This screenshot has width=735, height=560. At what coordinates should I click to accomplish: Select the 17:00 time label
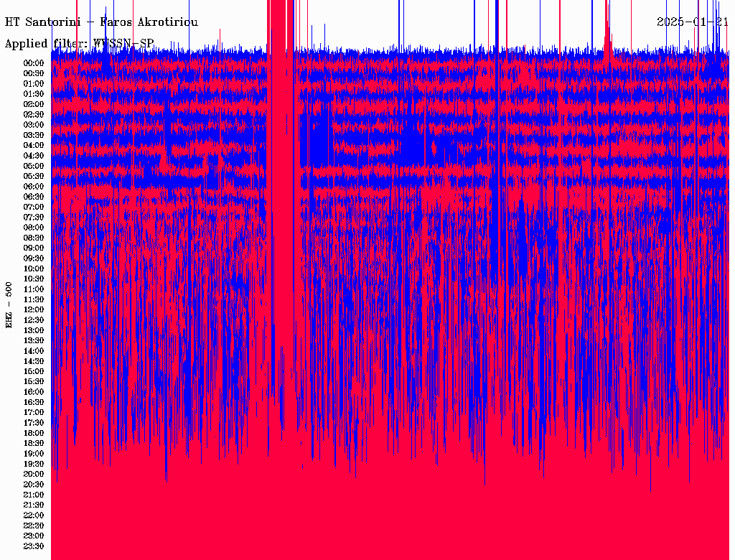coord(34,413)
